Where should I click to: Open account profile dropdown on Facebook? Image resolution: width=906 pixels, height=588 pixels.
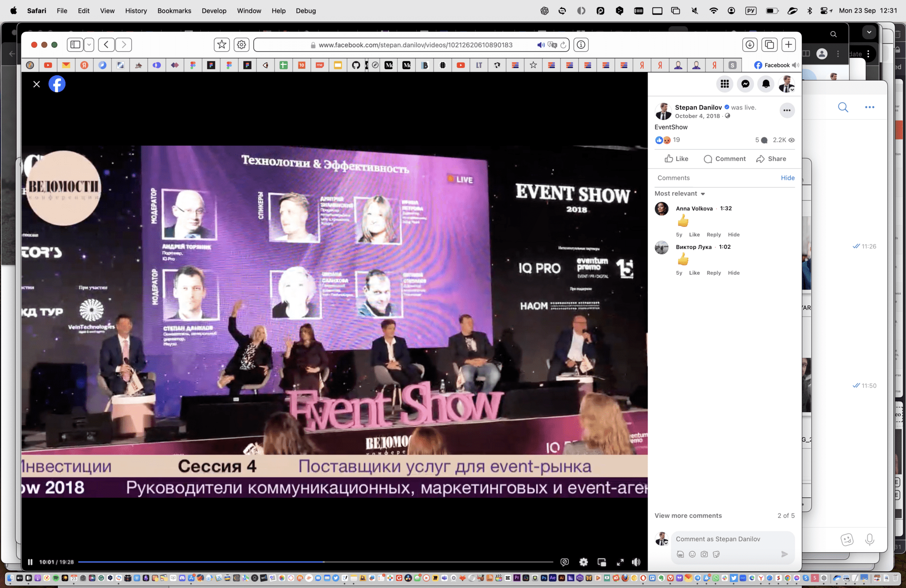pyautogui.click(x=787, y=84)
